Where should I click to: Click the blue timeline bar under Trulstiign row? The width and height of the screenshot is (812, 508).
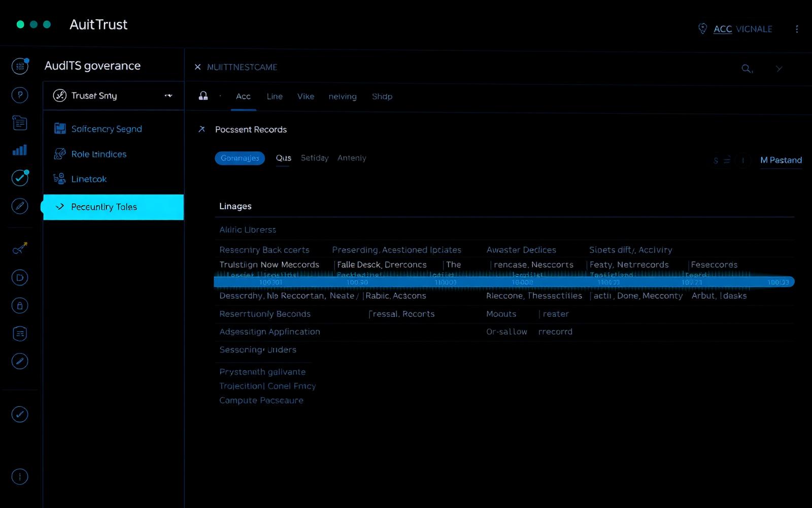point(504,282)
